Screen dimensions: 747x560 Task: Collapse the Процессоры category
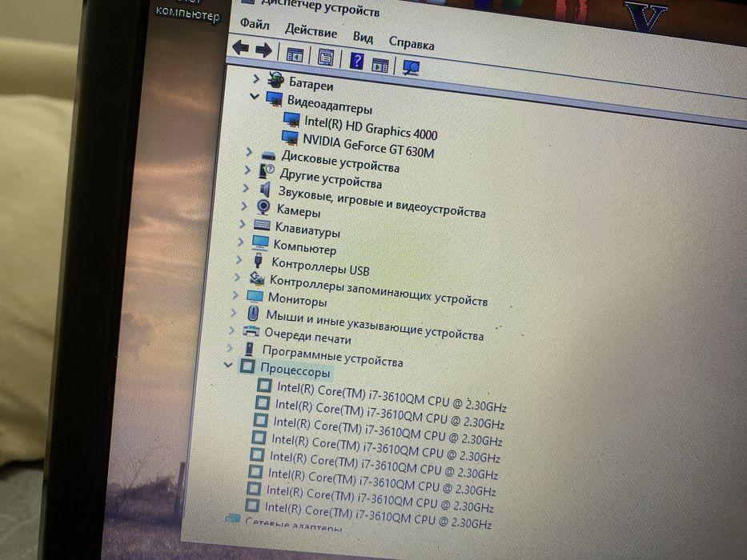coord(227,365)
